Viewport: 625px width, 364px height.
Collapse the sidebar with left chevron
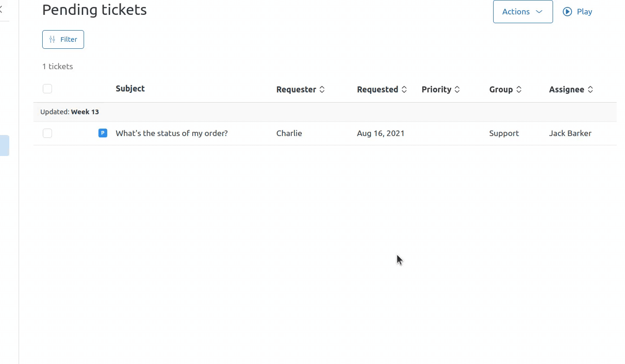(1, 9)
